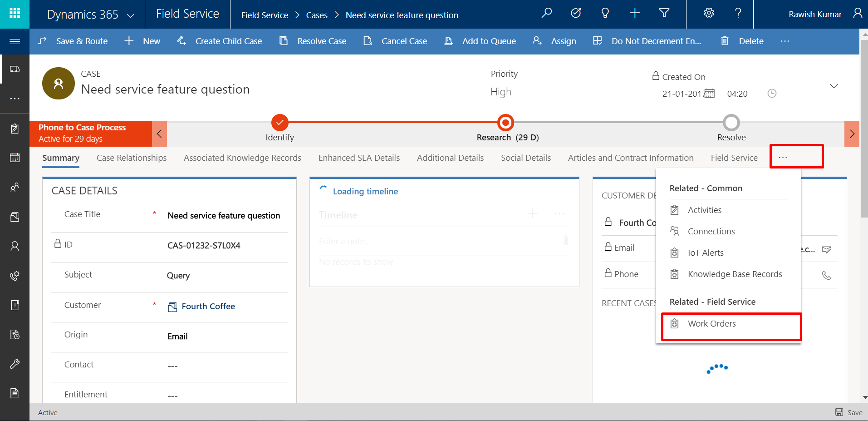Click the Case Title input field
The width and height of the screenshot is (868, 421).
coord(224,216)
